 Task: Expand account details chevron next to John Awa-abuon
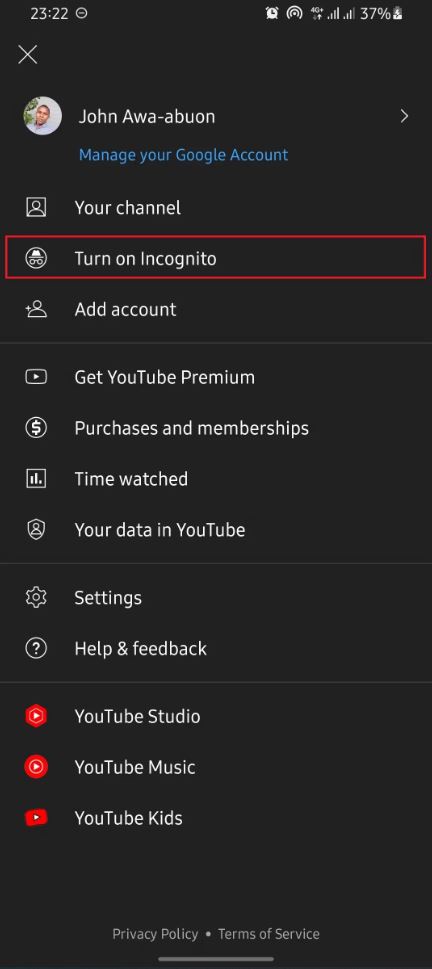tap(404, 116)
